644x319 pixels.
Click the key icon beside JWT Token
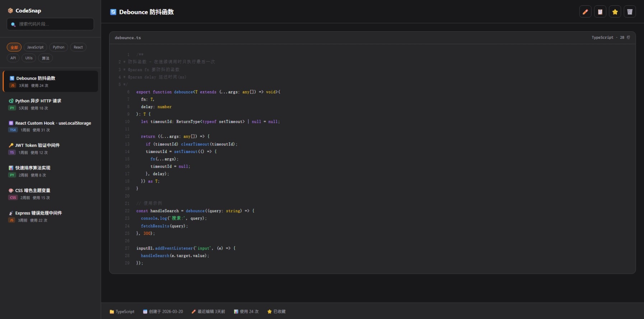pos(11,145)
